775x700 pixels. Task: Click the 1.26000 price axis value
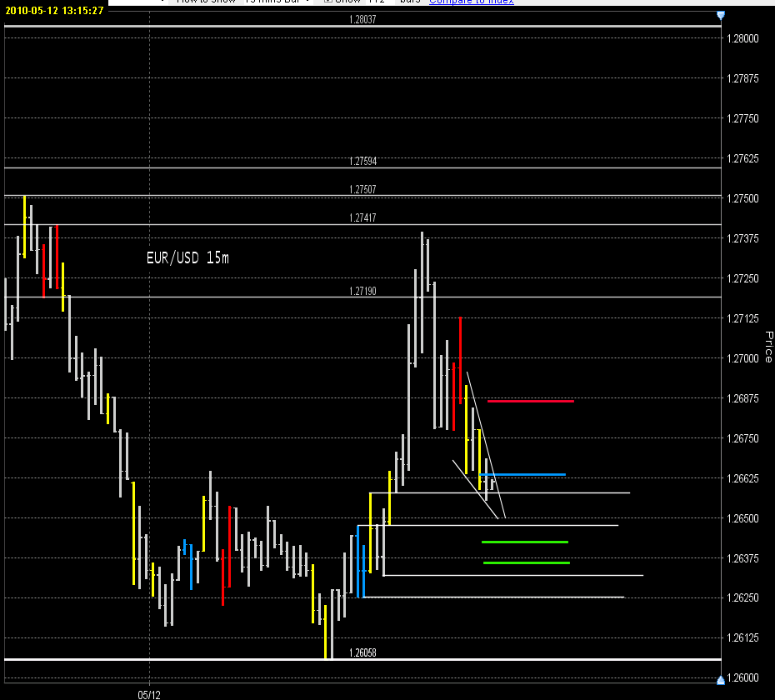coord(742,677)
